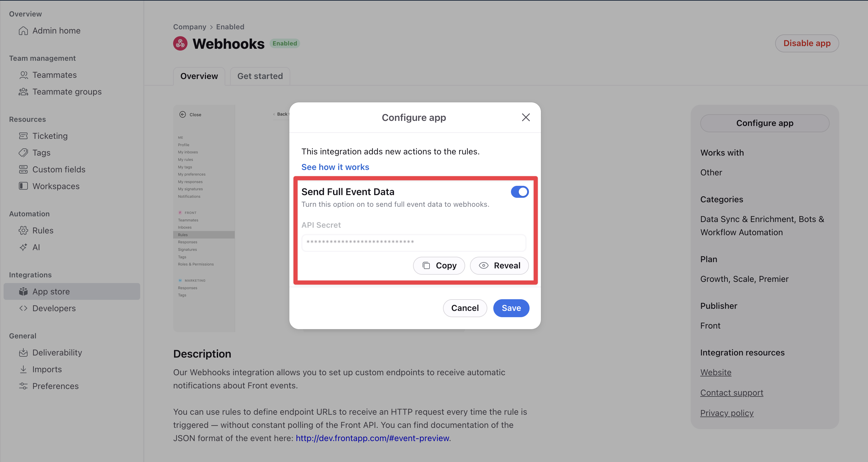Open the Deliverability inbox icon item
Viewport: 868px width, 462px height.
[23, 352]
